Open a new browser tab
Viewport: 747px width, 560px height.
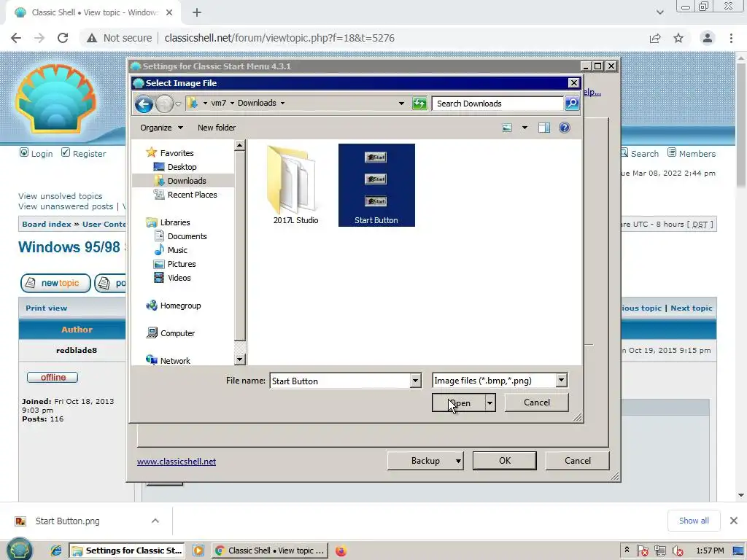click(197, 12)
